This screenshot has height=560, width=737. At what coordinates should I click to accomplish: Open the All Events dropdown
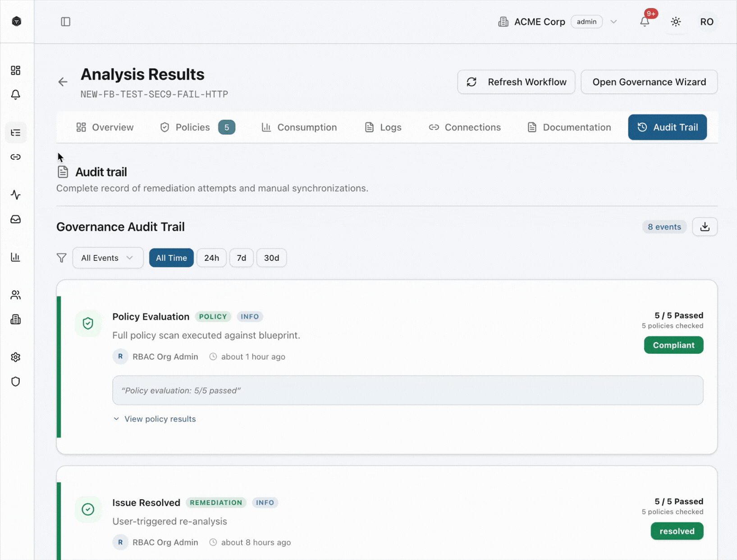[108, 258]
